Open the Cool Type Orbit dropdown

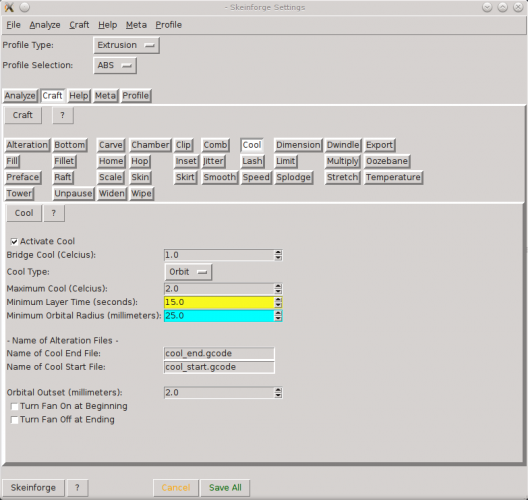click(188, 272)
